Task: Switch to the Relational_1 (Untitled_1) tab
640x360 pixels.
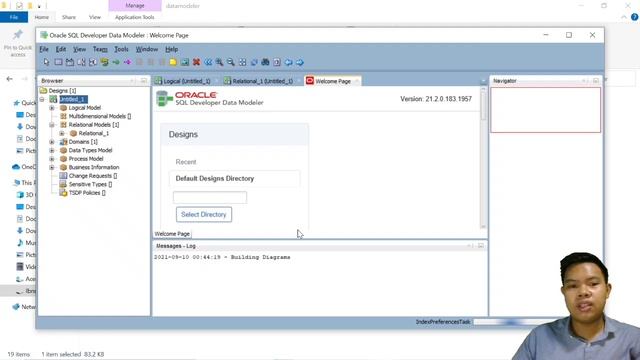Action: tap(262, 81)
